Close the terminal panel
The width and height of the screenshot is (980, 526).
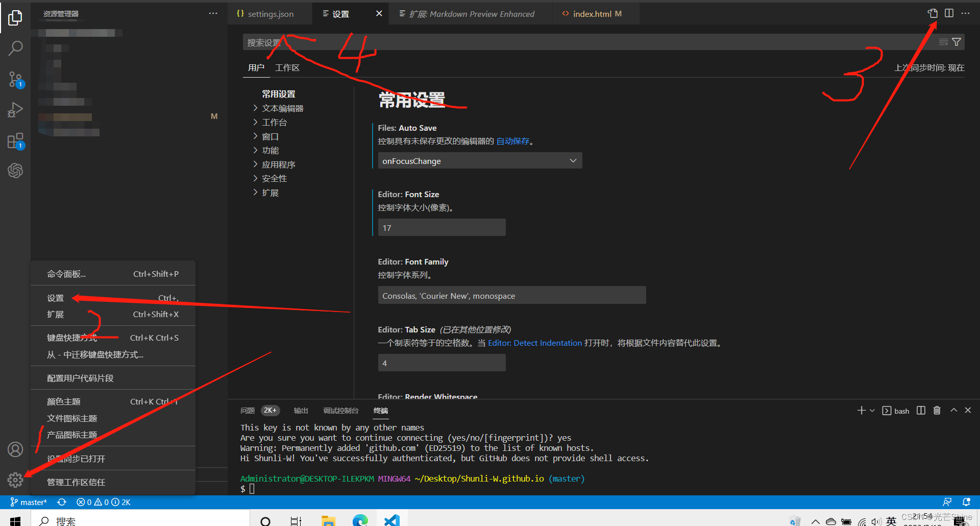pos(968,410)
